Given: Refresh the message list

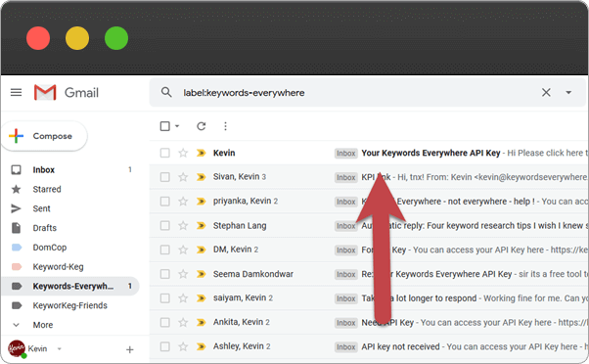Looking at the screenshot, I should (x=202, y=126).
